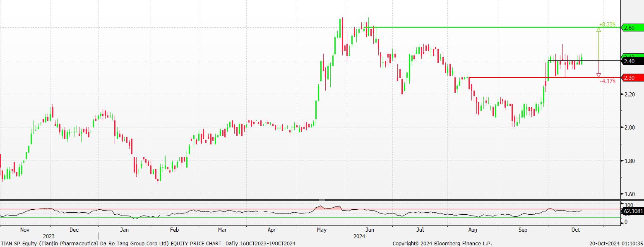This screenshot has height=247, width=644.
Task: Select the black 2.40 entry line
Action: tap(585, 61)
